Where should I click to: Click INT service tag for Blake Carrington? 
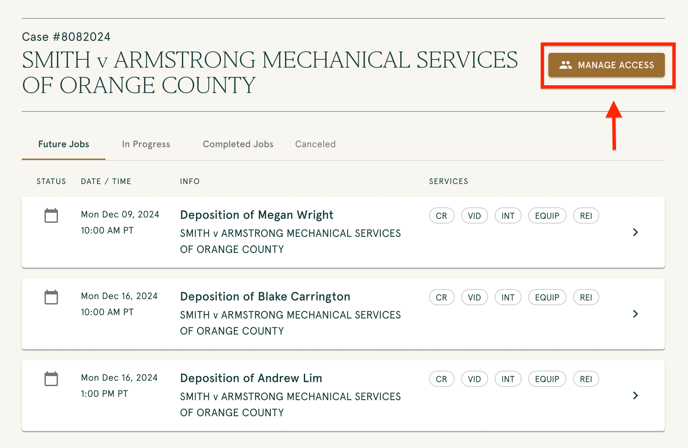pos(508,297)
